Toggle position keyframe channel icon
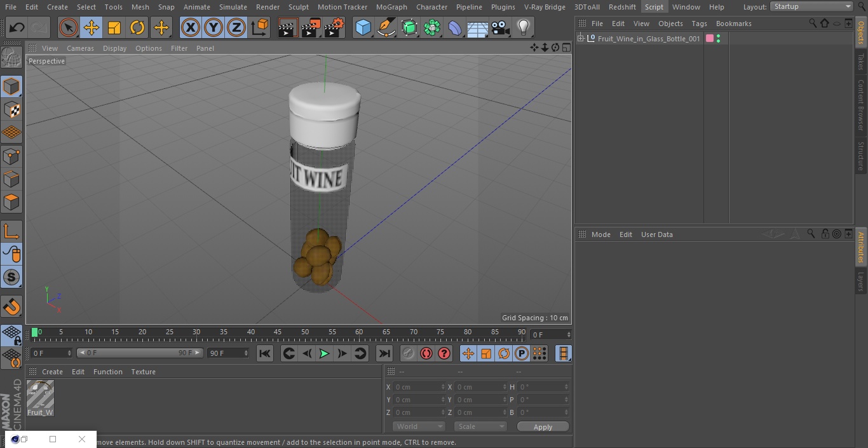The image size is (868, 448). 468,353
